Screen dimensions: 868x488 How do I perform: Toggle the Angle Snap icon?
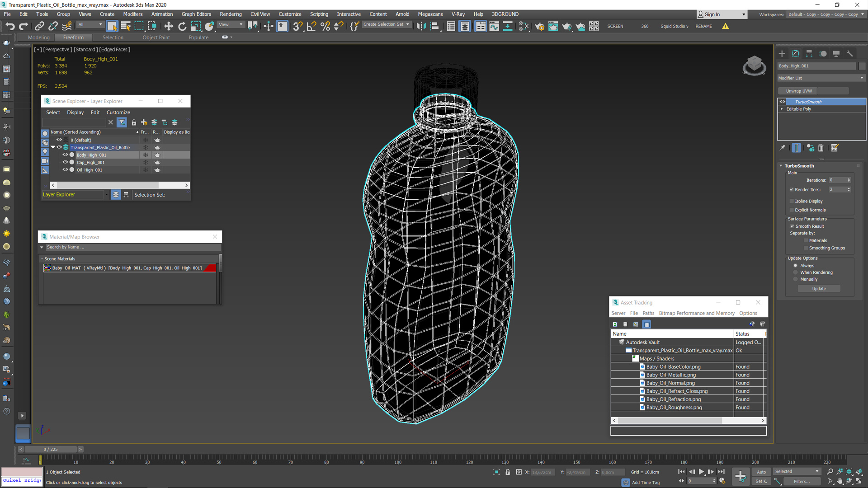tap(311, 26)
